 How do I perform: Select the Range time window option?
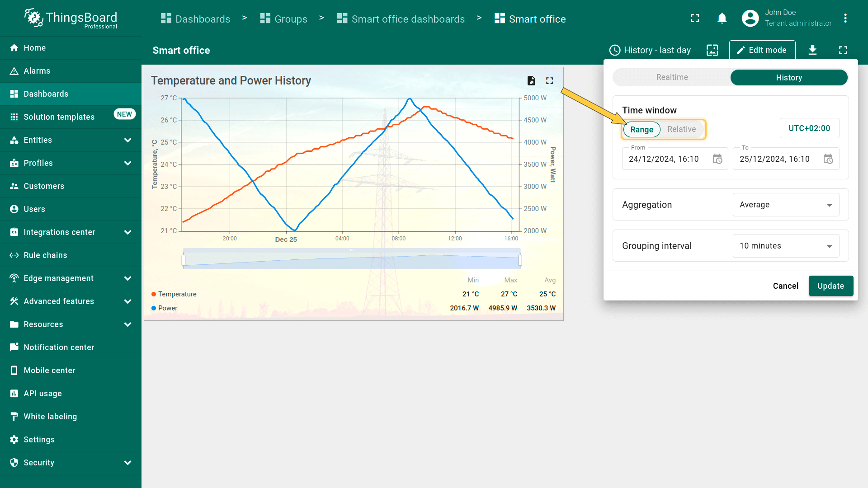pos(642,130)
